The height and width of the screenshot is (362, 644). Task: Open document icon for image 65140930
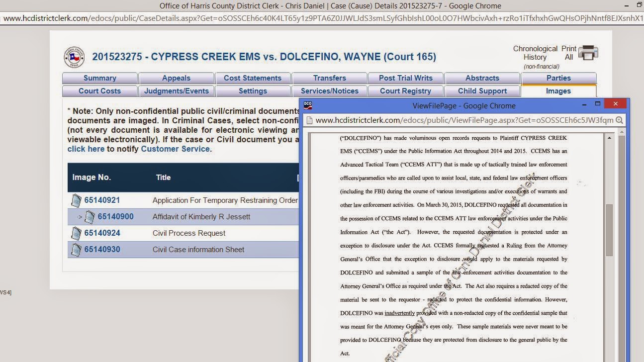pos(76,250)
